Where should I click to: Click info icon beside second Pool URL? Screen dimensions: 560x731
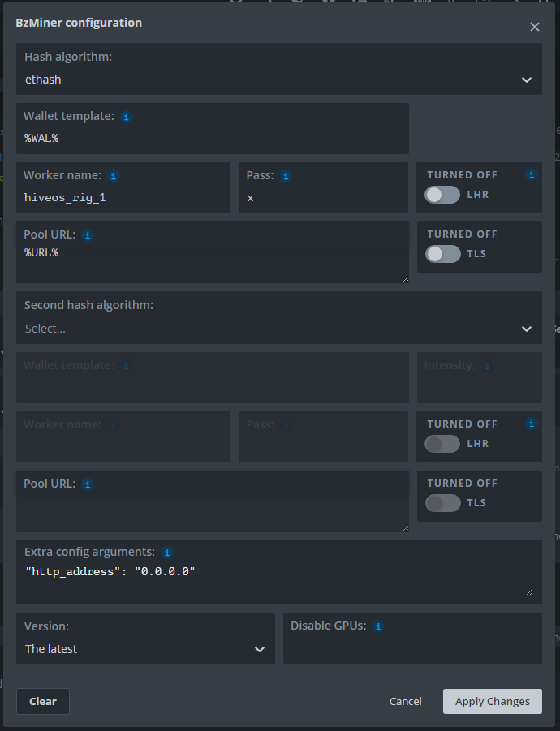[x=88, y=484]
